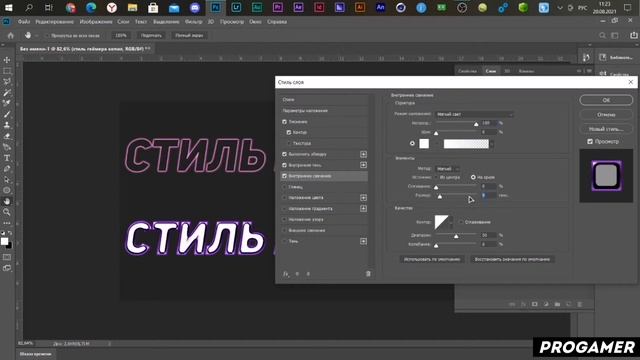
Task: Open the contour picker arrow
Action: pos(451,222)
